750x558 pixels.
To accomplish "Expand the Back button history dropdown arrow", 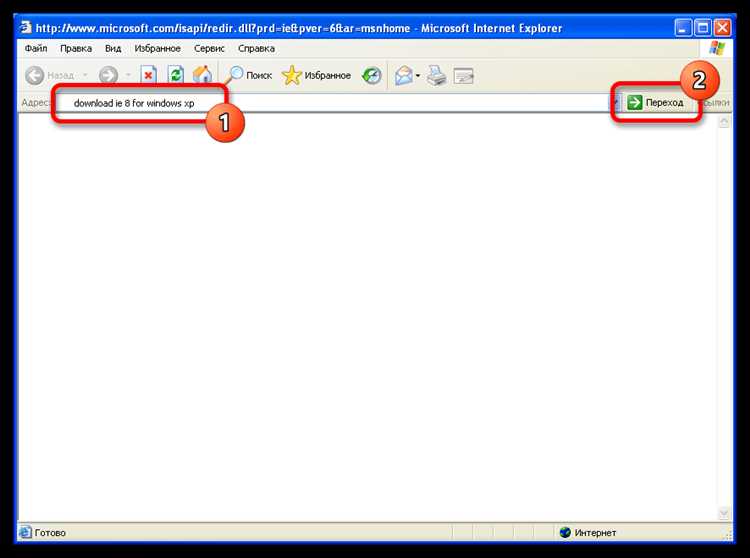I will pos(85,75).
